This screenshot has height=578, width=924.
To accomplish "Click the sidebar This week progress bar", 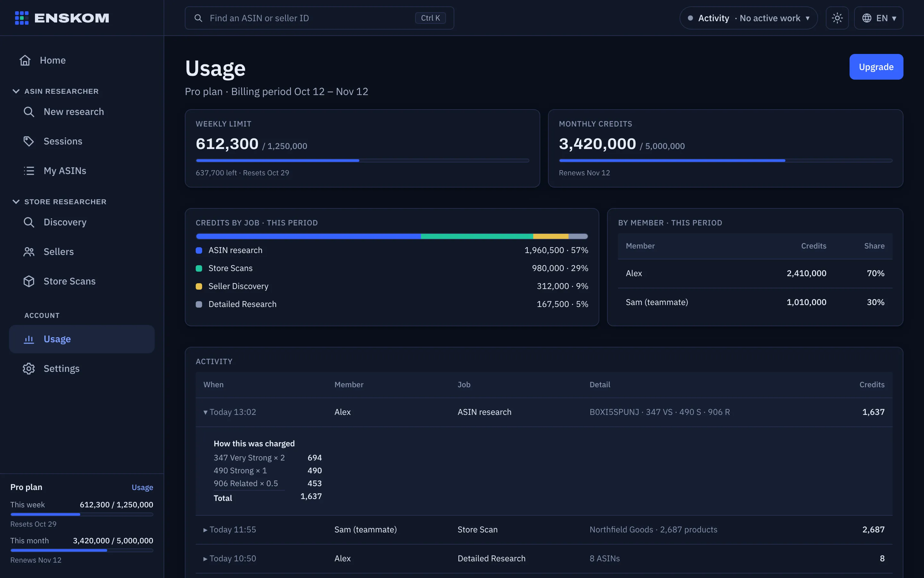I will tap(82, 514).
